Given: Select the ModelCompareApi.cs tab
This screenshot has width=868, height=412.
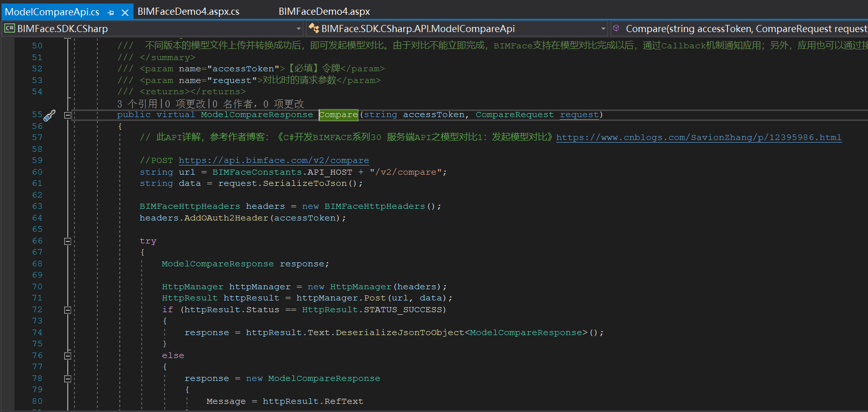Looking at the screenshot, I should (52, 11).
